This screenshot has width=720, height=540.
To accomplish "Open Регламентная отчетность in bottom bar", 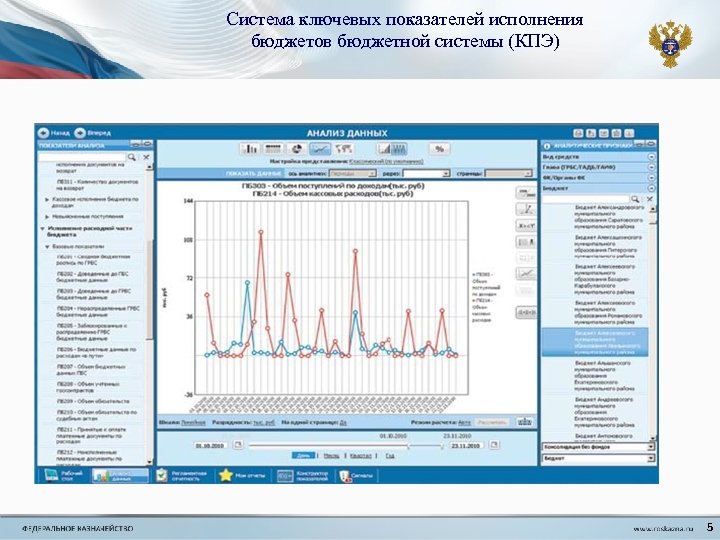I will coord(181,476).
